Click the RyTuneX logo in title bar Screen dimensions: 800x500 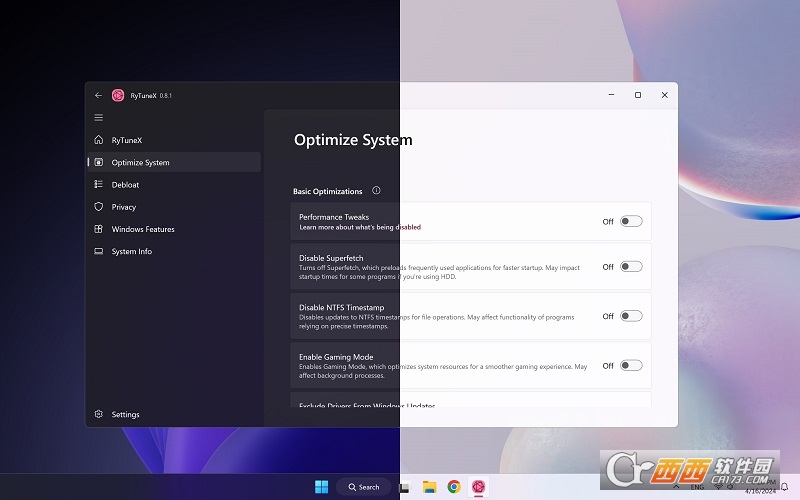pyautogui.click(x=118, y=95)
